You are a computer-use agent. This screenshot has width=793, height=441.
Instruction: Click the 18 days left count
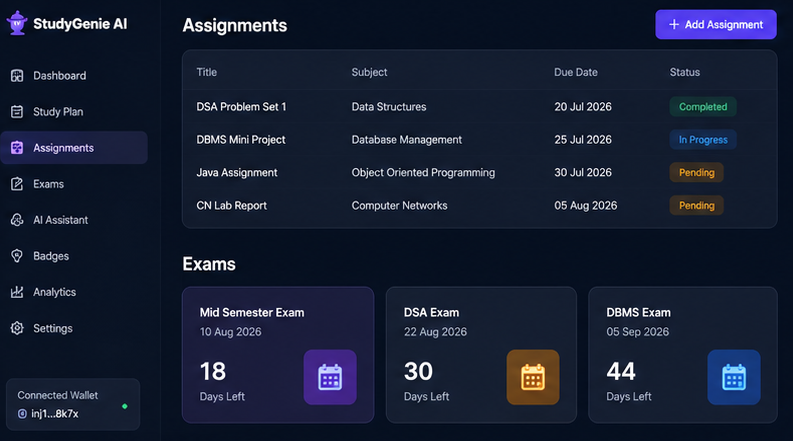point(213,371)
